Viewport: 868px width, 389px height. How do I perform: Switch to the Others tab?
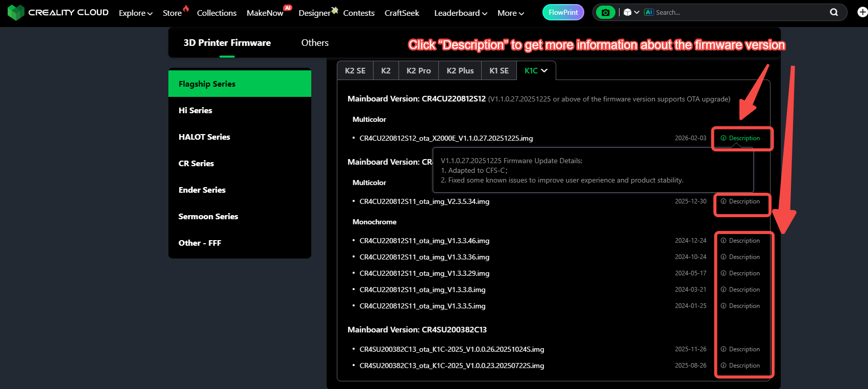(314, 43)
